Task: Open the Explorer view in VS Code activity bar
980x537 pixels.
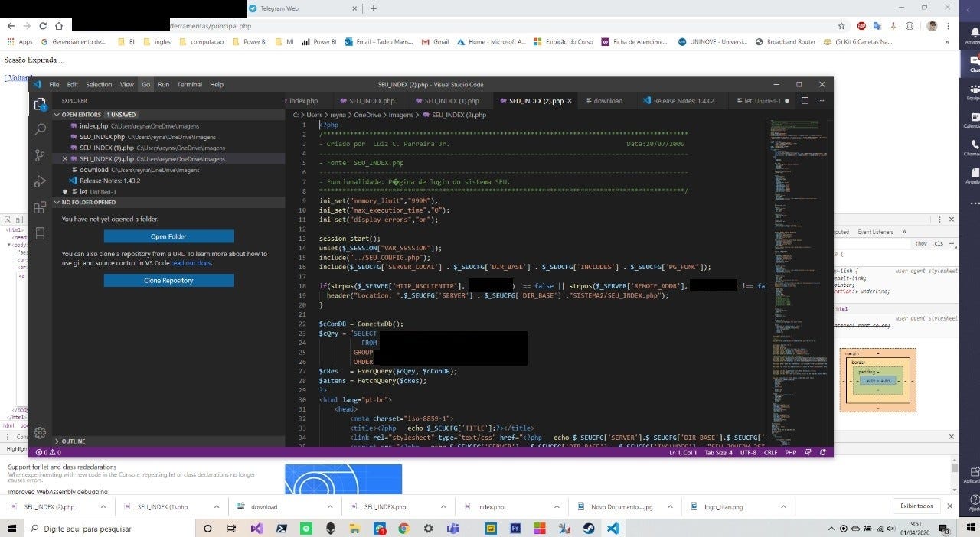Action: click(40, 104)
